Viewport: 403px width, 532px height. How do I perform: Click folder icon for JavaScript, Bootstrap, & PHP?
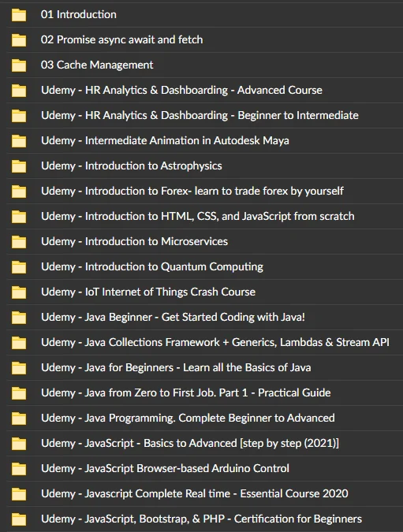tap(19, 519)
